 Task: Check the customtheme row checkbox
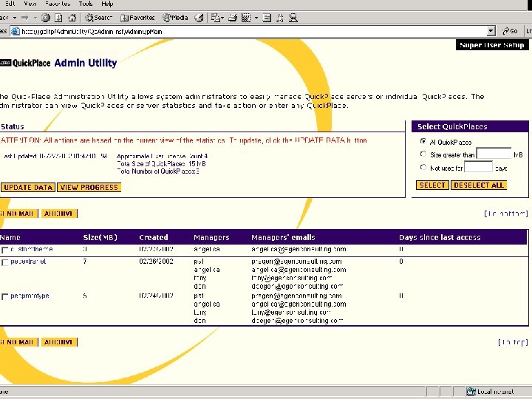click(4, 250)
